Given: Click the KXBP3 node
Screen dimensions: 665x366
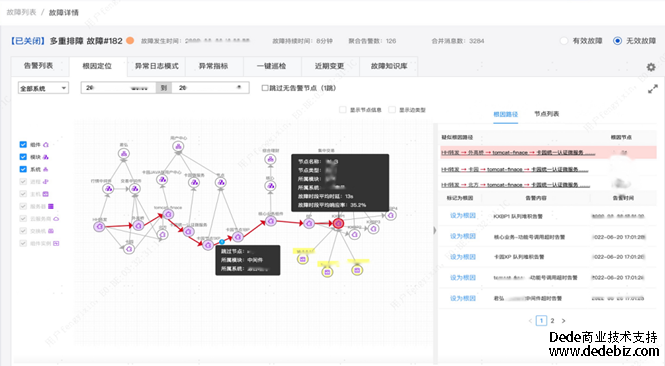Looking at the screenshot, I should tap(373, 229).
